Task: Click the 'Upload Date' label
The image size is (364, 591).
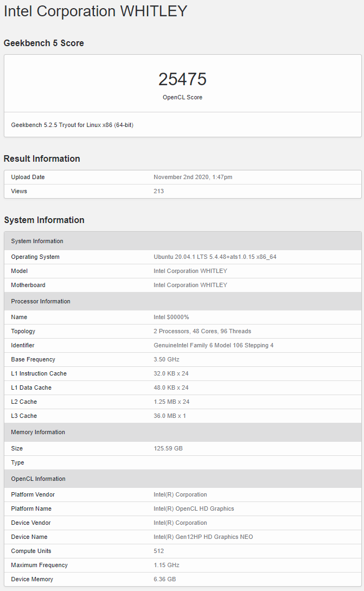Action: tap(28, 177)
